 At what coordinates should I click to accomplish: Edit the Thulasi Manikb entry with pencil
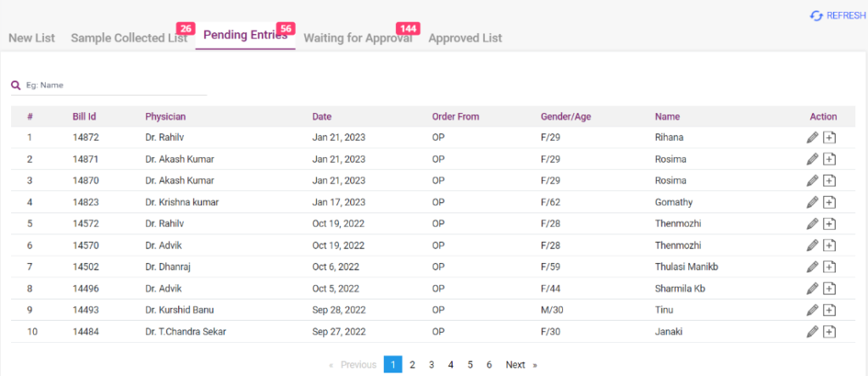pyautogui.click(x=812, y=267)
